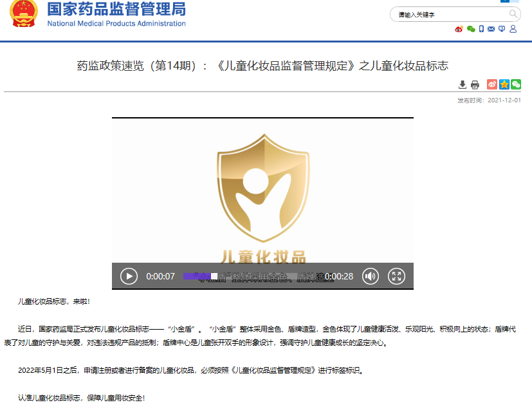Mute the video volume
This screenshot has height=405, width=532.
pos(371,276)
